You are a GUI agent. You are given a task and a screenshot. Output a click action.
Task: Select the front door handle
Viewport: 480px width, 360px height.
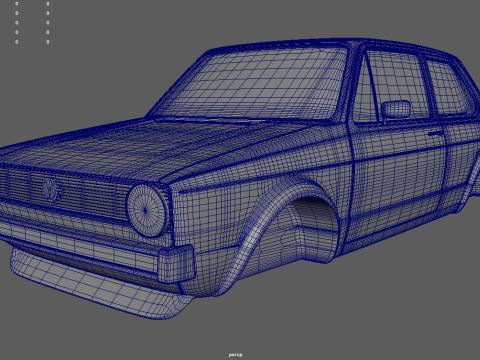pyautogui.click(x=436, y=133)
